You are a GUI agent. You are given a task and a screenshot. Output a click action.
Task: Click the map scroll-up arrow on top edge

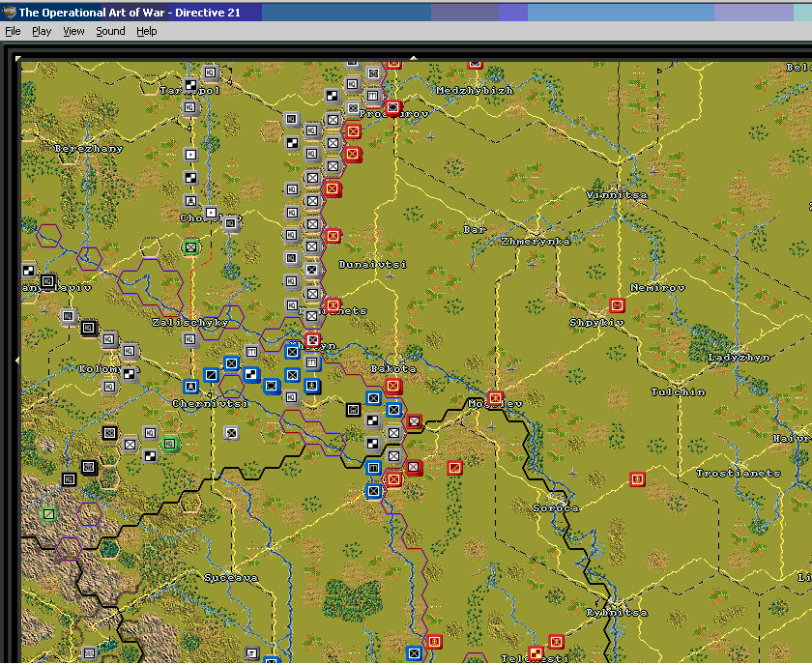click(414, 59)
